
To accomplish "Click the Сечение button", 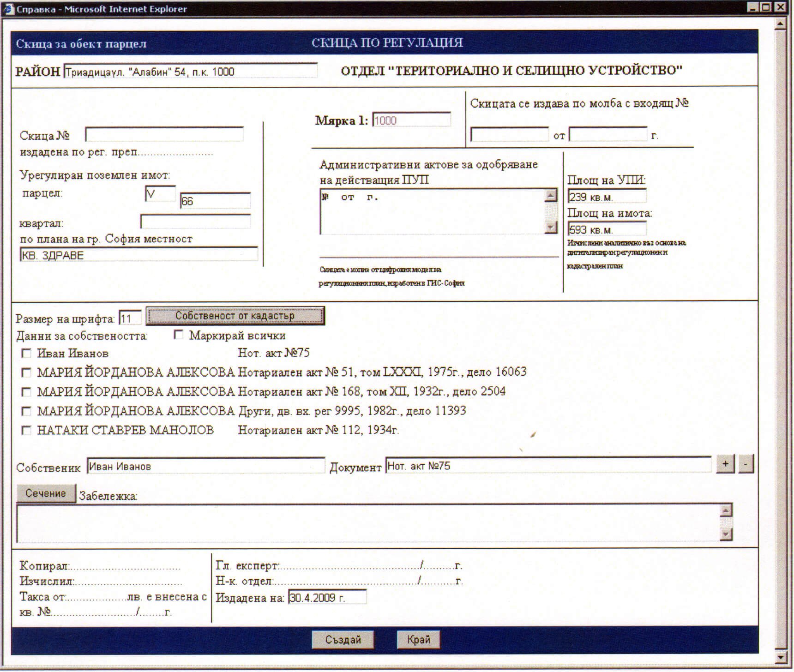I will tap(46, 493).
